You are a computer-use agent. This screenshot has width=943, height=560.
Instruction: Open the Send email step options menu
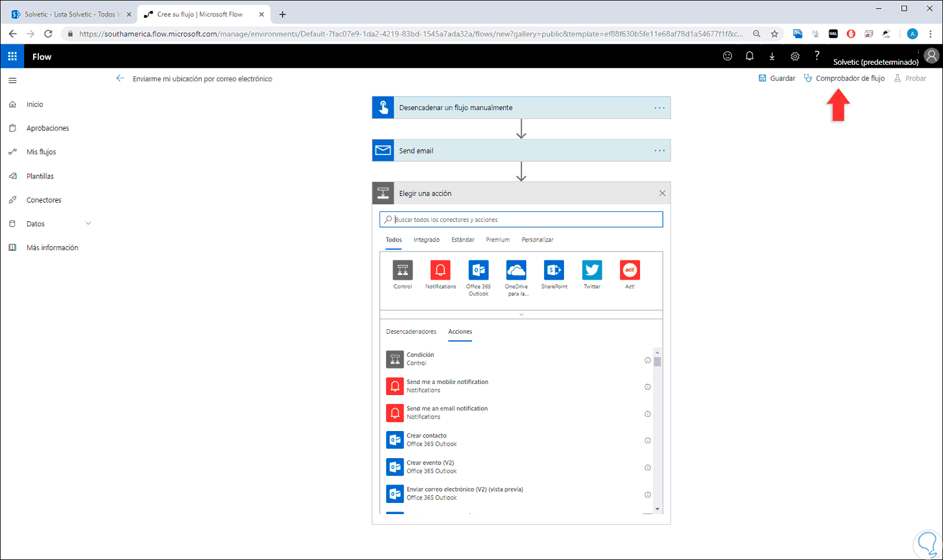[x=660, y=151]
